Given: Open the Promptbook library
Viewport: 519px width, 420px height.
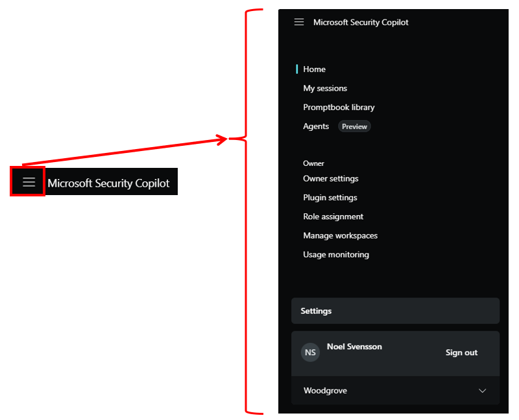Looking at the screenshot, I should [x=339, y=107].
